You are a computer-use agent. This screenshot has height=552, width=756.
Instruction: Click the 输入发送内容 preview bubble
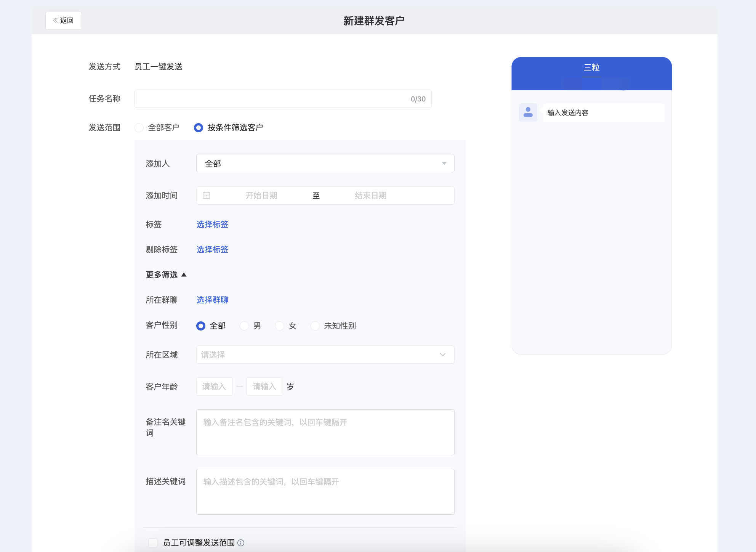(x=604, y=112)
